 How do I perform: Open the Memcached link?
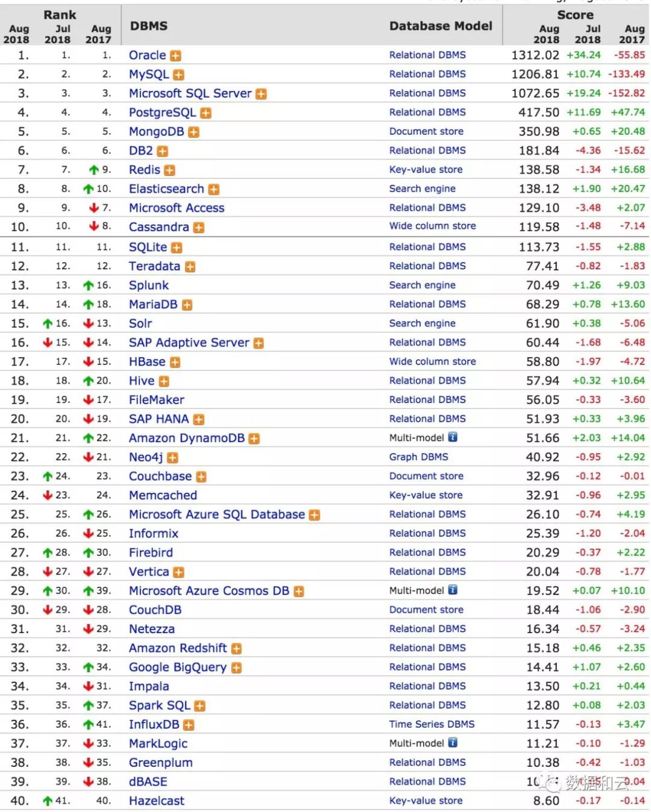(x=163, y=495)
